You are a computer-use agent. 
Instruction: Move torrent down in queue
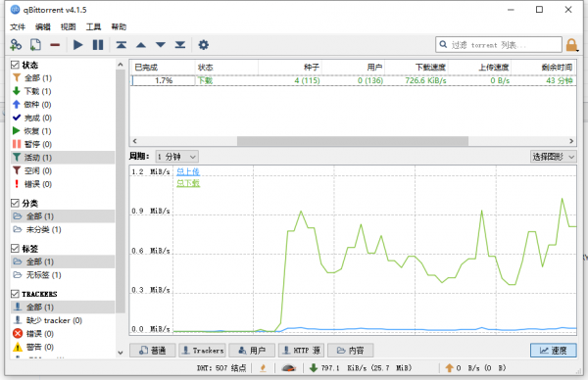pos(161,45)
